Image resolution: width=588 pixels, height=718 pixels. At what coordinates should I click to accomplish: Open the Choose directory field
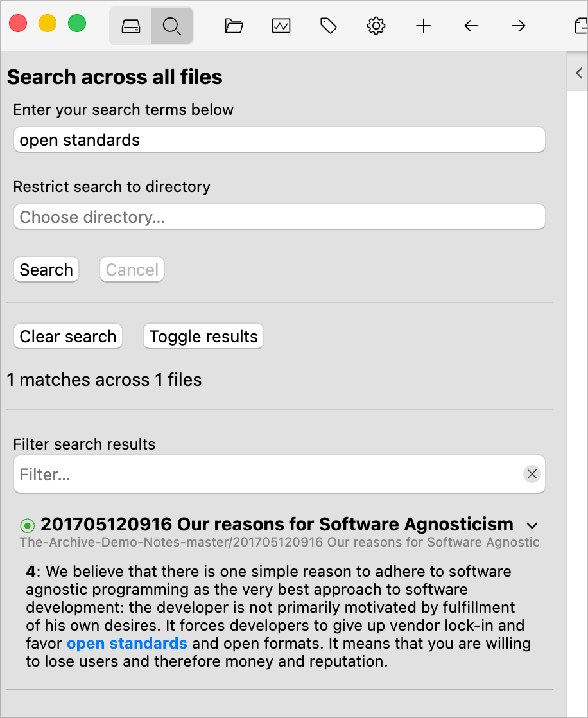tap(279, 217)
